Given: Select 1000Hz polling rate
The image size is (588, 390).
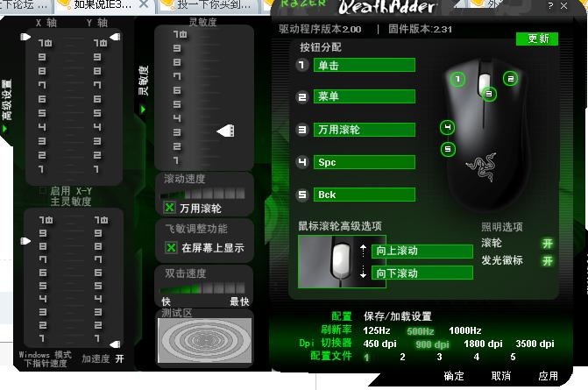Looking at the screenshot, I should click(x=465, y=330).
